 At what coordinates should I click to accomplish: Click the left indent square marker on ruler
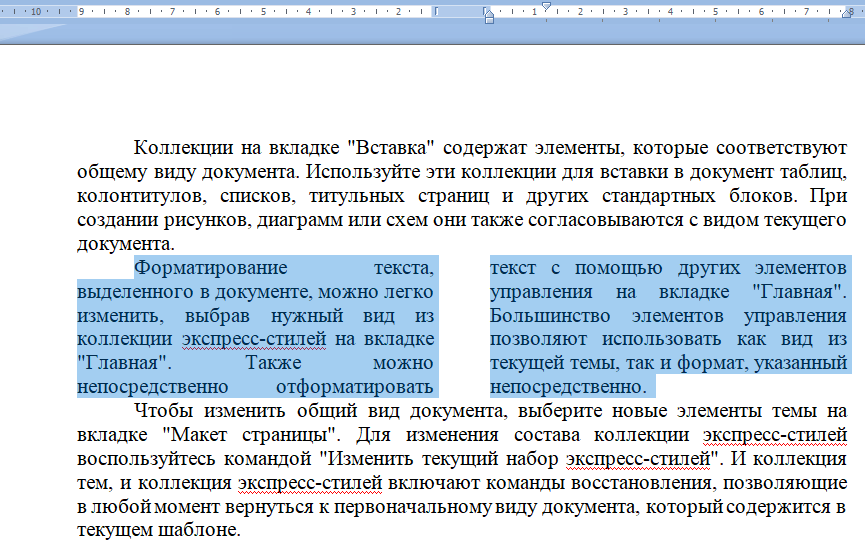(489, 20)
